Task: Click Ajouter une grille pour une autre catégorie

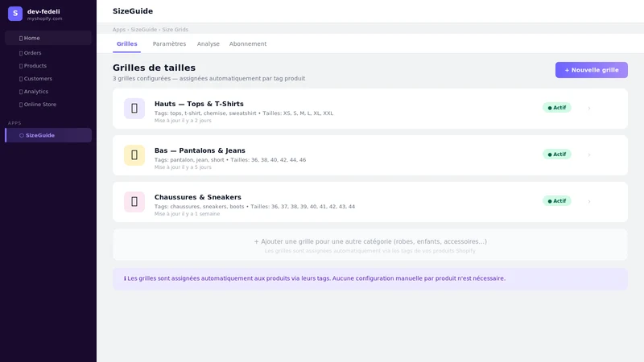Action: [370, 245]
